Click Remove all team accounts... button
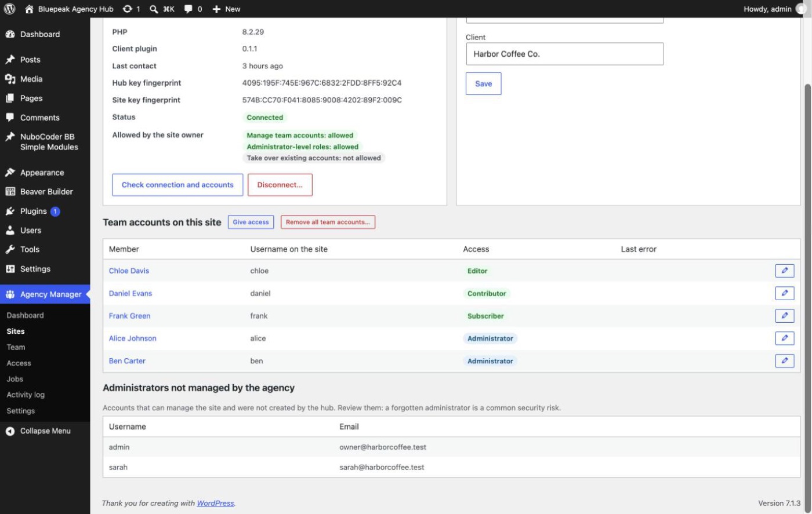 (328, 222)
